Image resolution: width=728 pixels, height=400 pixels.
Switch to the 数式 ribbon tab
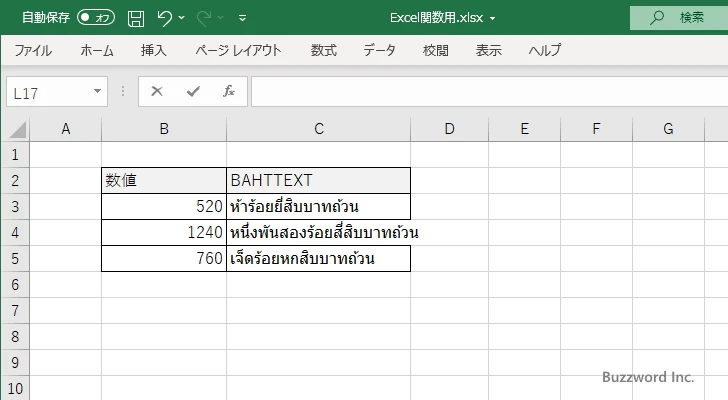click(x=323, y=50)
